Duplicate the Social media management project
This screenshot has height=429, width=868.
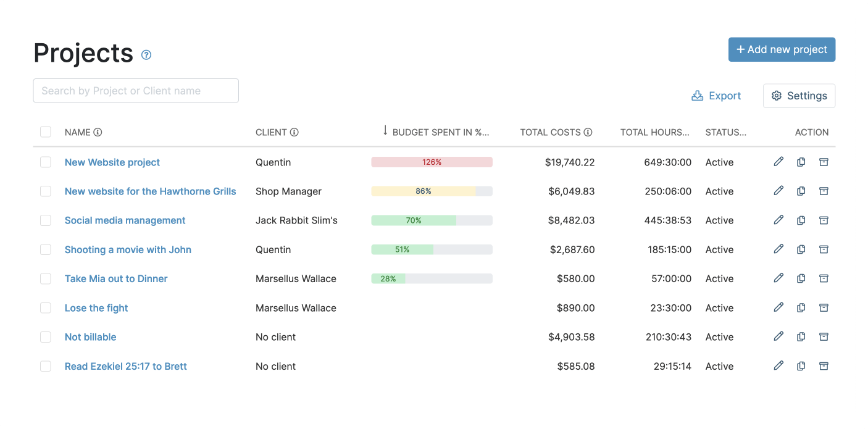(x=801, y=220)
